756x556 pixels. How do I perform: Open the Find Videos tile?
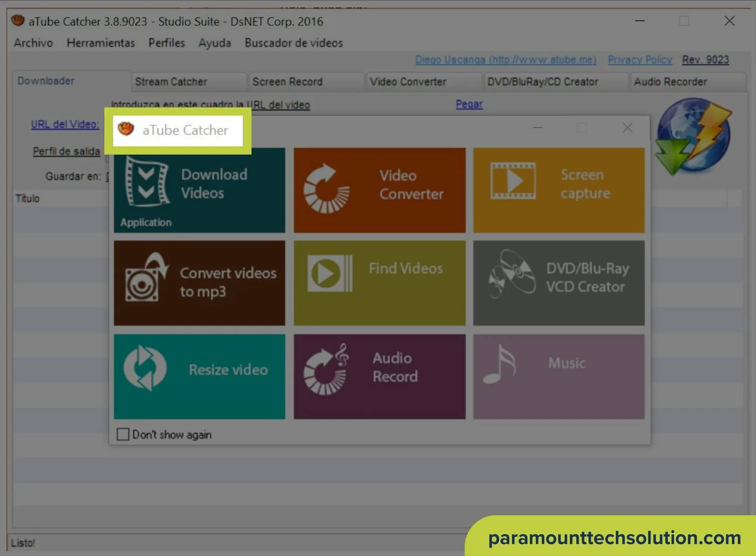click(380, 283)
